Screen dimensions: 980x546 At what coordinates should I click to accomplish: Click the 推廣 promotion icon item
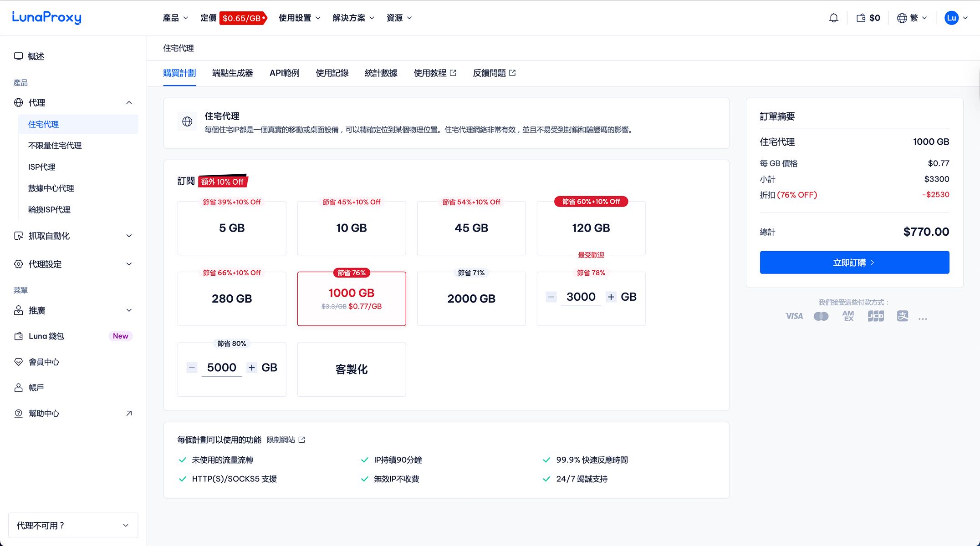(x=18, y=310)
